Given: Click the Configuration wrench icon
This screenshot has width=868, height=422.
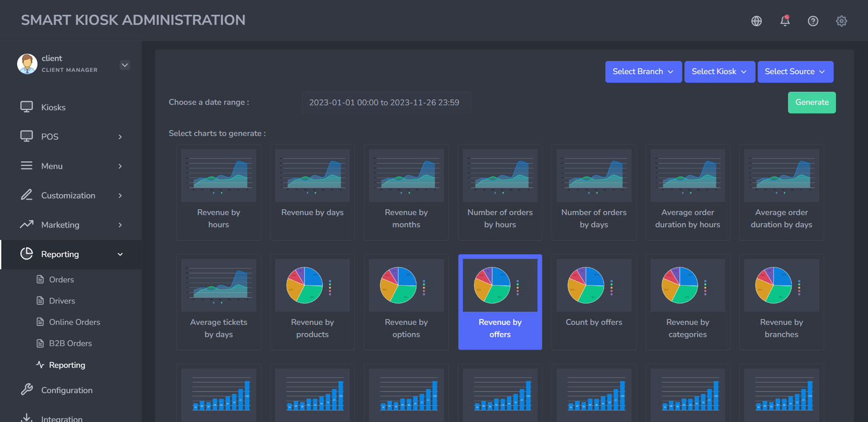Looking at the screenshot, I should [x=26, y=390].
